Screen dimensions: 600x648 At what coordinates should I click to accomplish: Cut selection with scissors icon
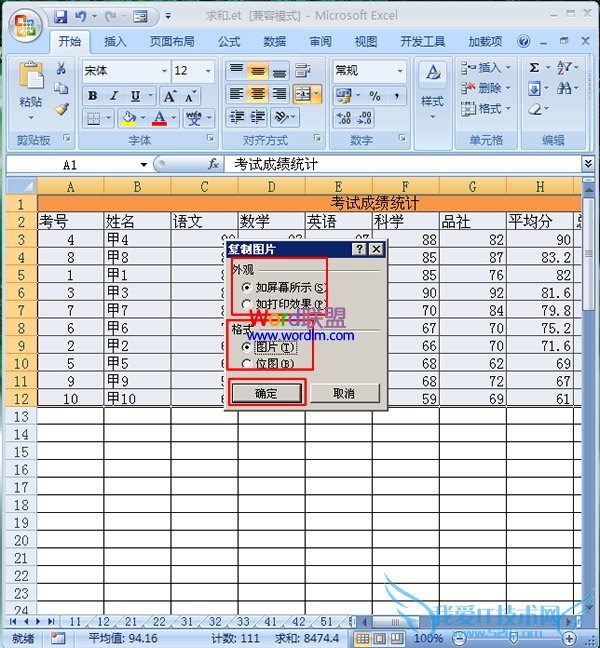[61, 68]
